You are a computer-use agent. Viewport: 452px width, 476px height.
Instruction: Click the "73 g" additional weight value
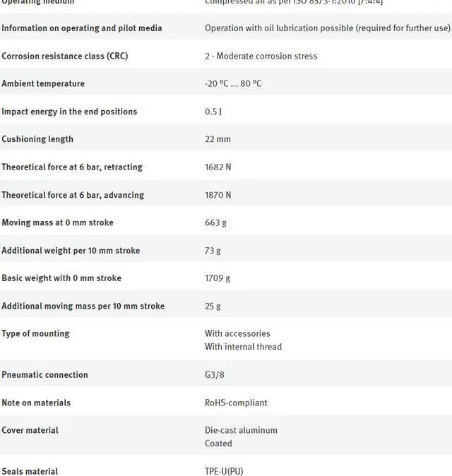click(213, 250)
